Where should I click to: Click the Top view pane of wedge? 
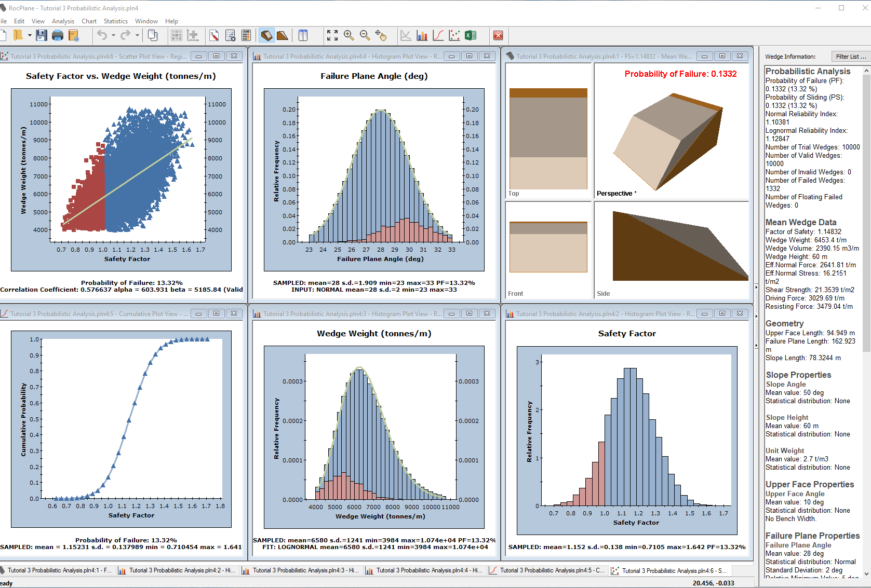(x=549, y=131)
